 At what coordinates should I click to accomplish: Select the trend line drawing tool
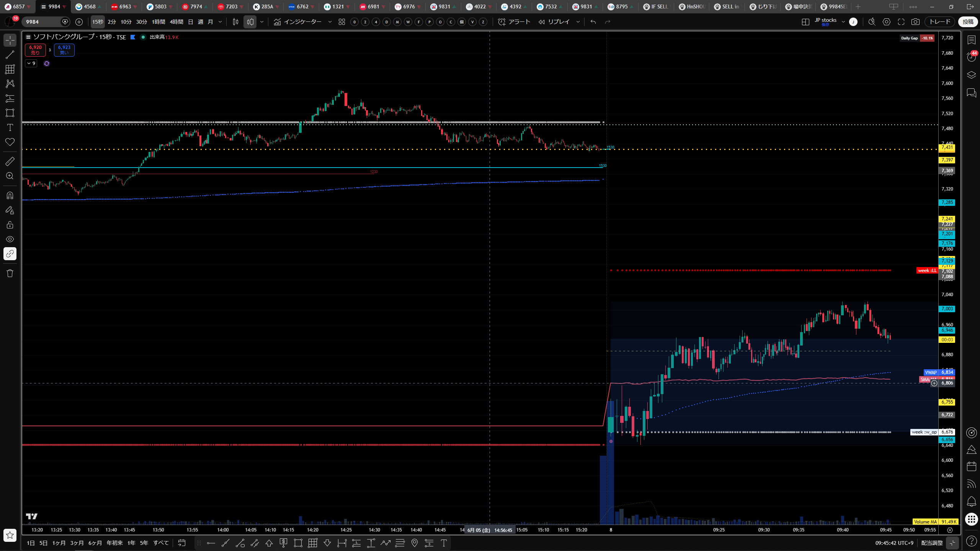[x=10, y=55]
